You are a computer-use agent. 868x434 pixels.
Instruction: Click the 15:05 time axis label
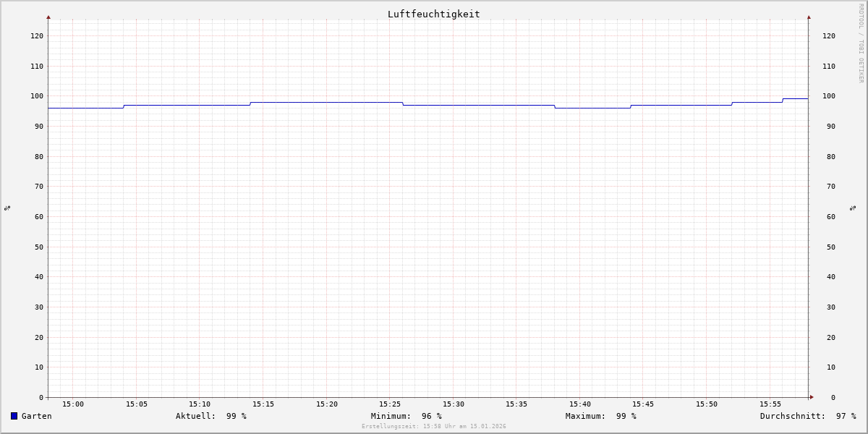137,404
